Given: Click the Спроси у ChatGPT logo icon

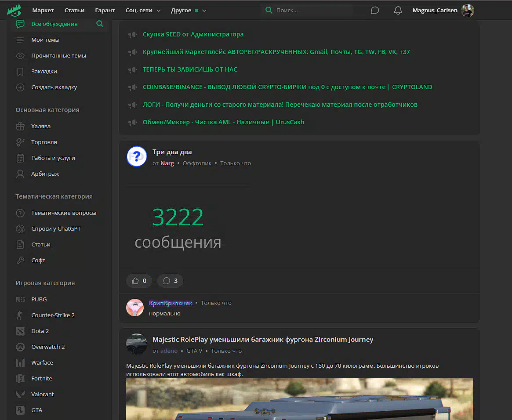Looking at the screenshot, I should coord(20,229).
